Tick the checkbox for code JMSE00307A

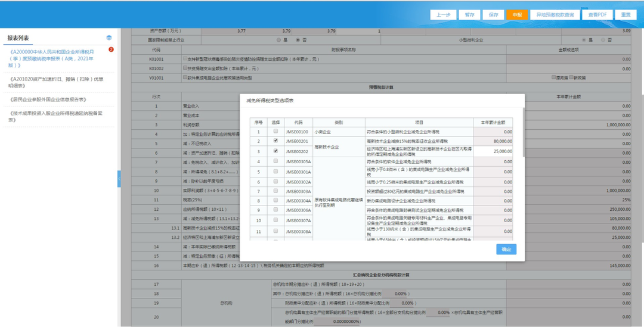coord(275,220)
